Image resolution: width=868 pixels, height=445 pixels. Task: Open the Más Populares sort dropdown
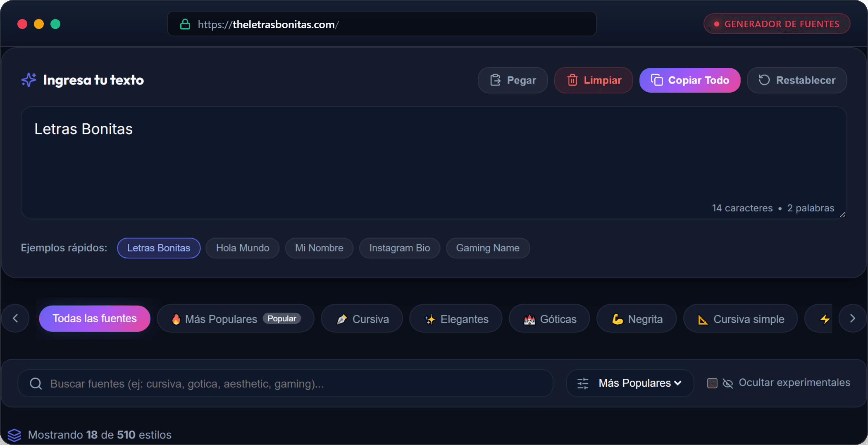pyautogui.click(x=630, y=383)
